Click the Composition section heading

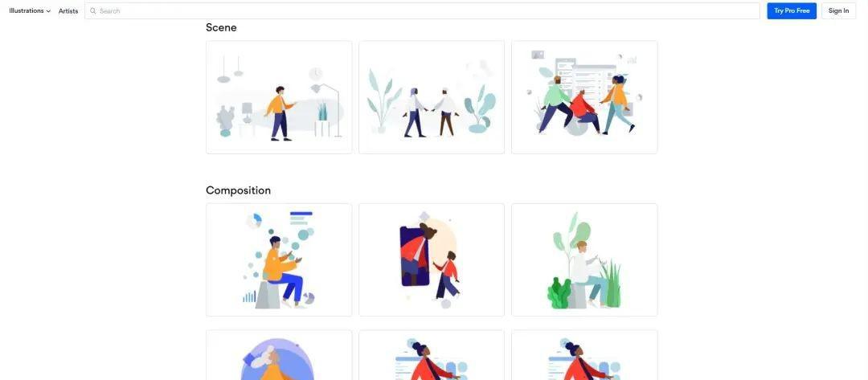[x=239, y=190]
